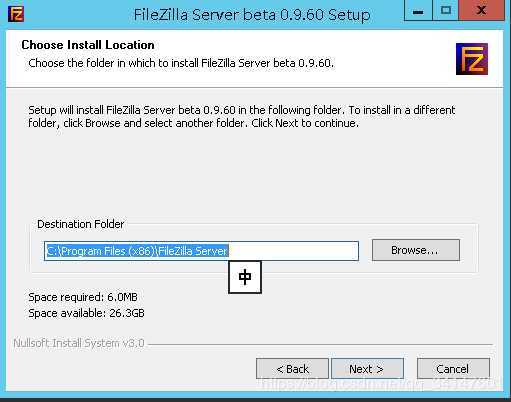Click the Choose Install Location heading
The image size is (511, 402).
(88, 45)
